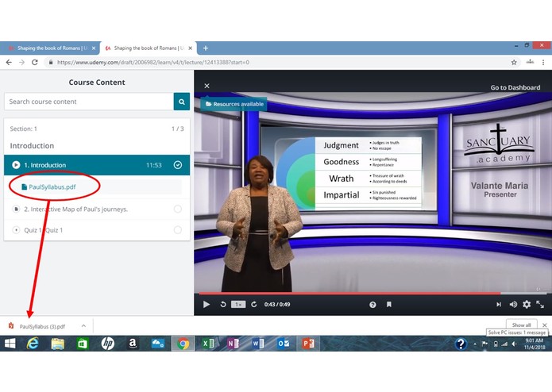552x392 pixels.
Task: Reload the page
Action: point(34,62)
